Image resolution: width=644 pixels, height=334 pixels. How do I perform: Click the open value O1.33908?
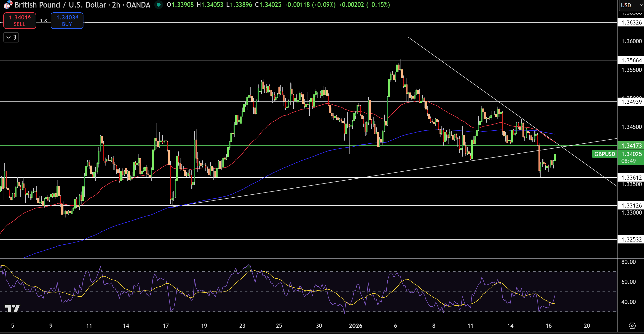click(180, 5)
